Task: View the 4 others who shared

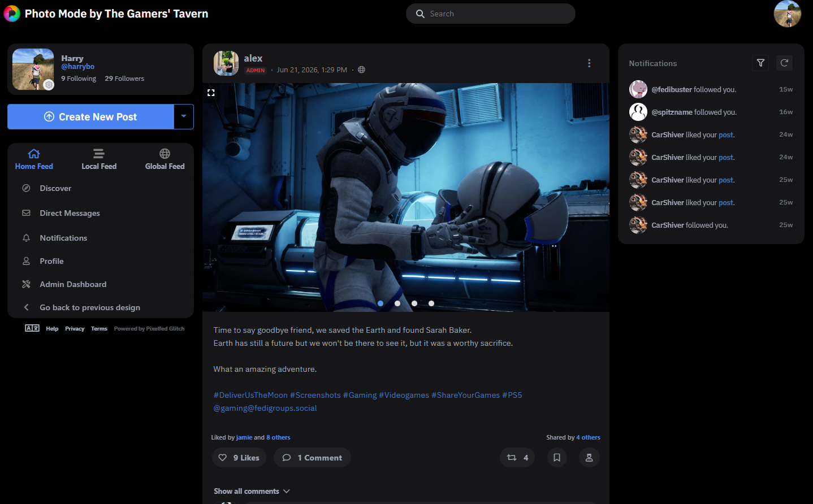Action: (588, 437)
